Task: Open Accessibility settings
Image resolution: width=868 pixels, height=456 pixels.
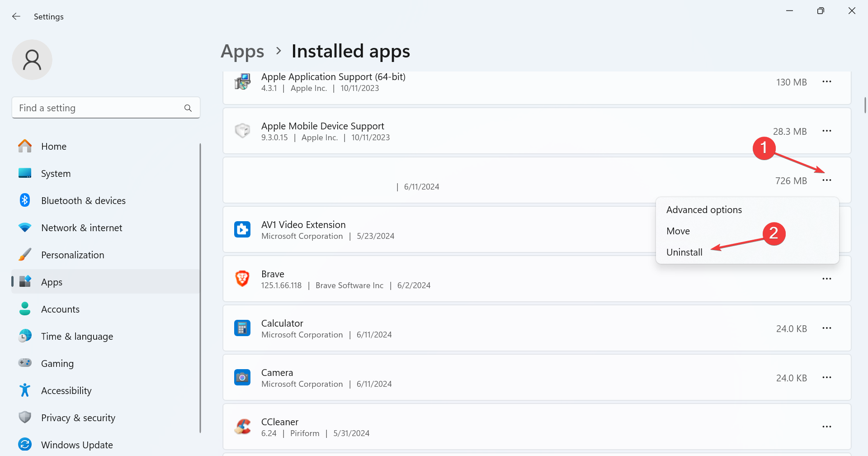Action: pos(106,390)
